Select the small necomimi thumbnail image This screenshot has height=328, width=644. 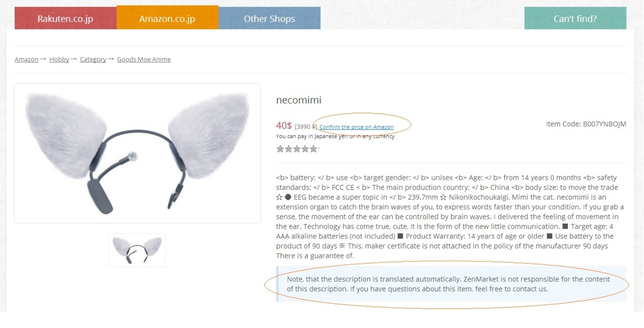137,250
